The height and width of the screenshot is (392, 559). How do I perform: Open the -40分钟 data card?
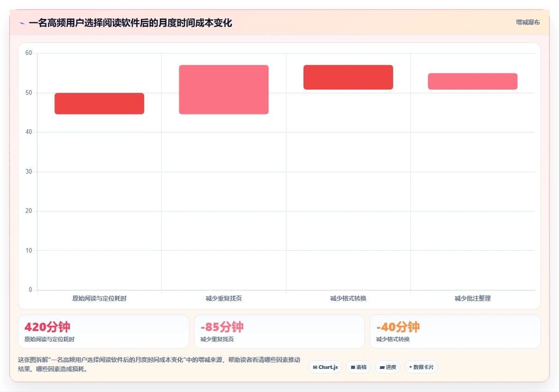coord(455,332)
